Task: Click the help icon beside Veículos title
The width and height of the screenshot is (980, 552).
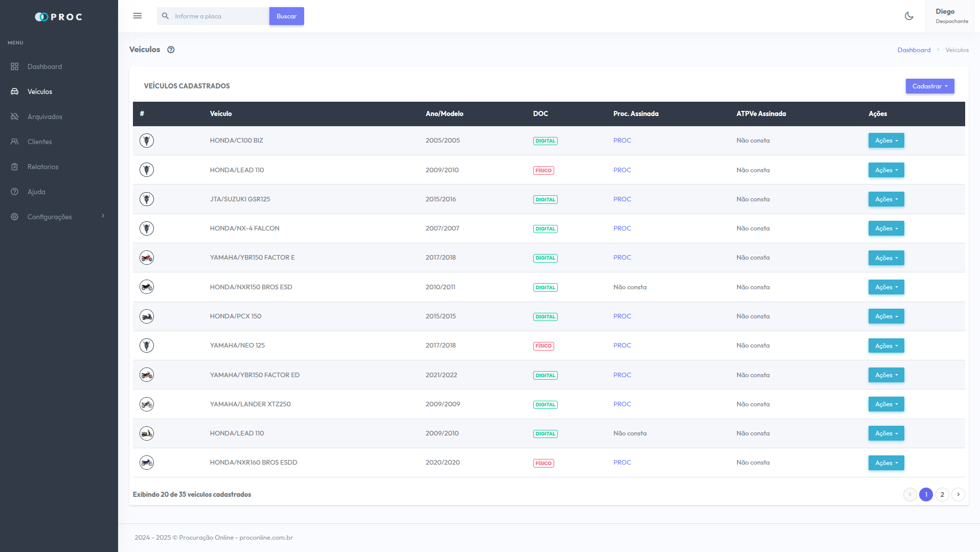Action: (171, 50)
